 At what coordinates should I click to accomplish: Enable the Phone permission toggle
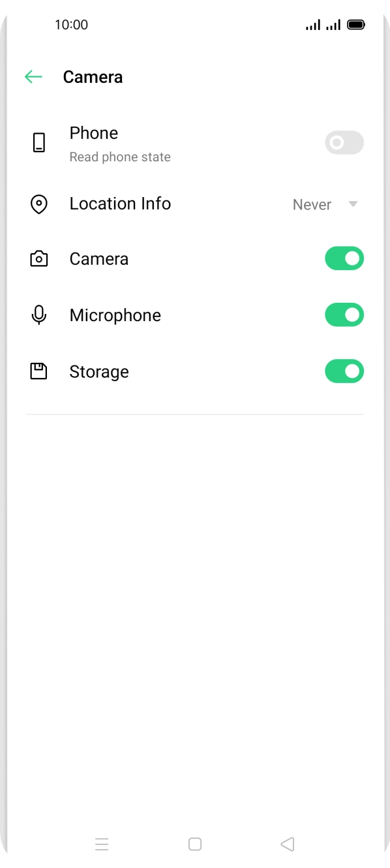click(x=344, y=142)
